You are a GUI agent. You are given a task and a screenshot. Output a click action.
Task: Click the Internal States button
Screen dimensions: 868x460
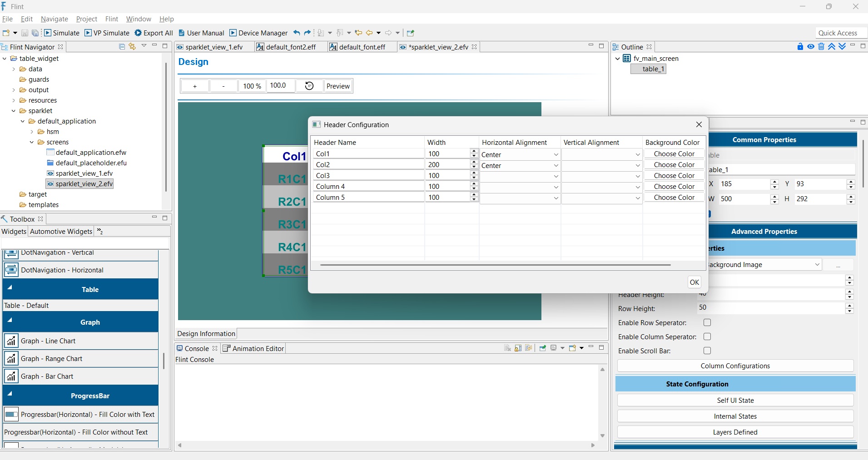[735, 416]
